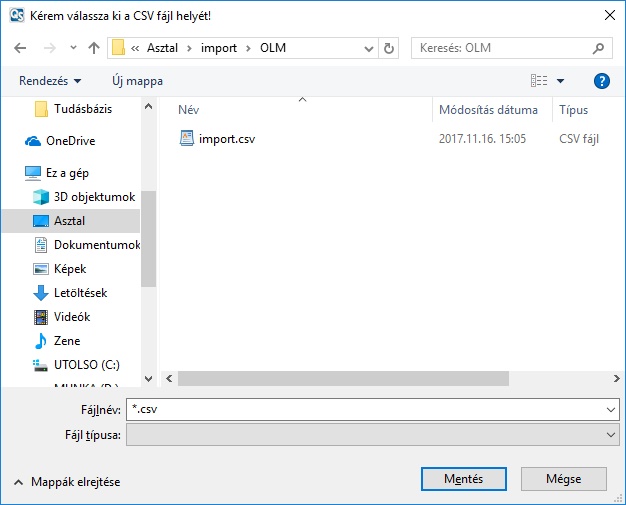Open the Letöltések downloads folder
The height and width of the screenshot is (505, 626).
(80, 293)
